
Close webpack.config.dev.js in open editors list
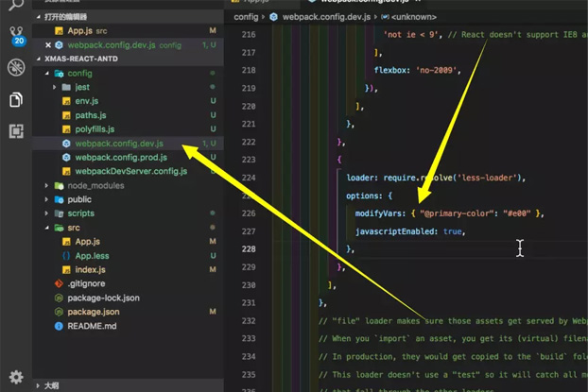click(48, 44)
